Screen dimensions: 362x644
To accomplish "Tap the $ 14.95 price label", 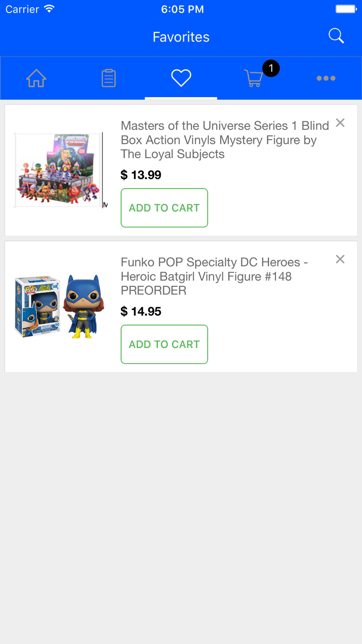I will coord(141,311).
